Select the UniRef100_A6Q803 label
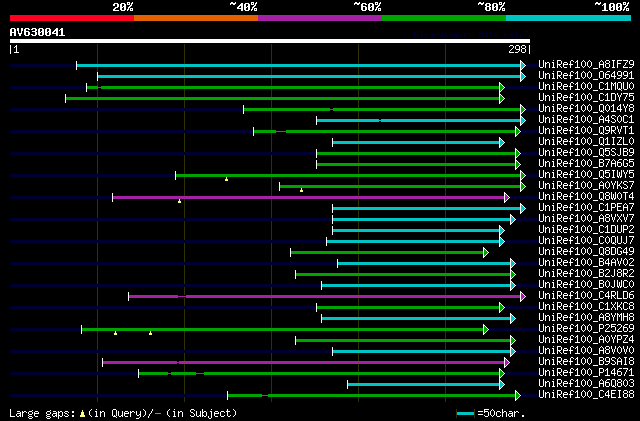Screen dimensions: 640x421 coord(586,384)
